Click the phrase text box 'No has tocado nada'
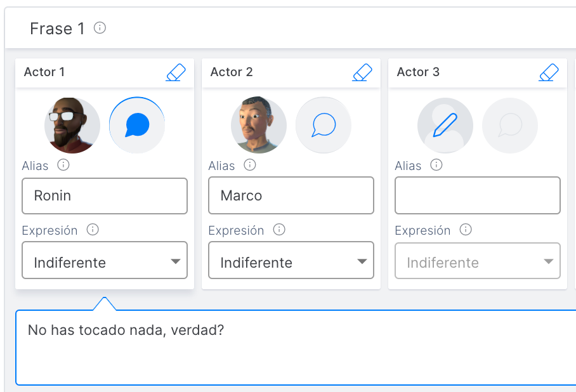 pos(296,348)
